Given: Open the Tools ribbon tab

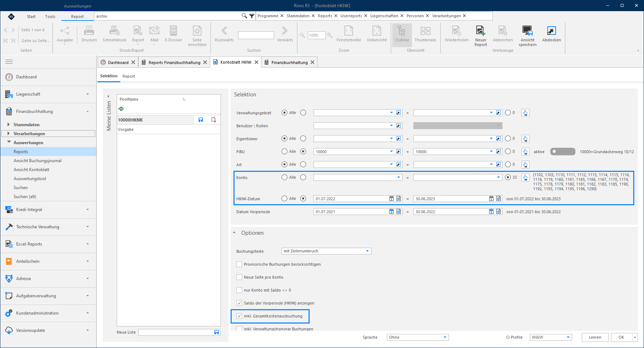Looking at the screenshot, I should (50, 17).
